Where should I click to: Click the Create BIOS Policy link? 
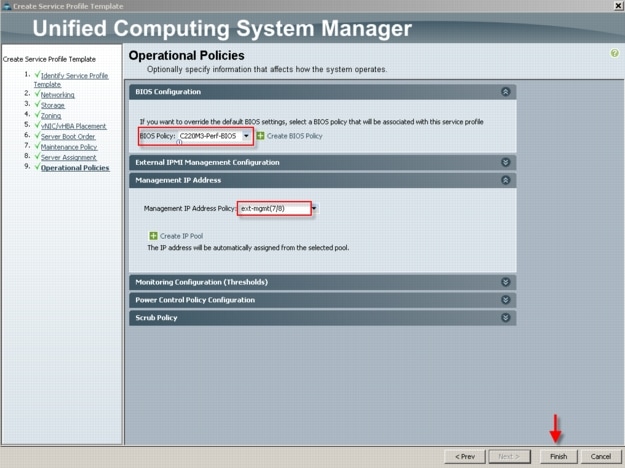point(295,136)
